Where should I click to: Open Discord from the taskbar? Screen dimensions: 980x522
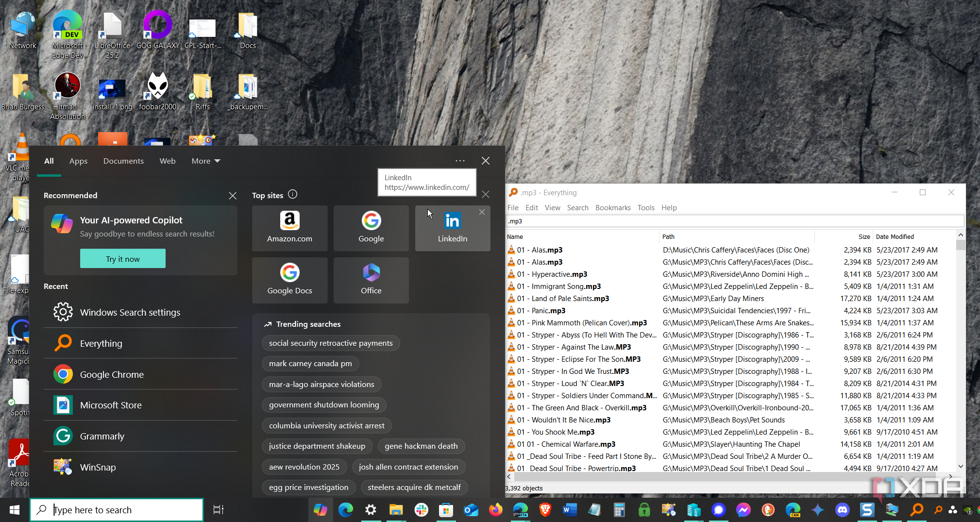point(842,510)
